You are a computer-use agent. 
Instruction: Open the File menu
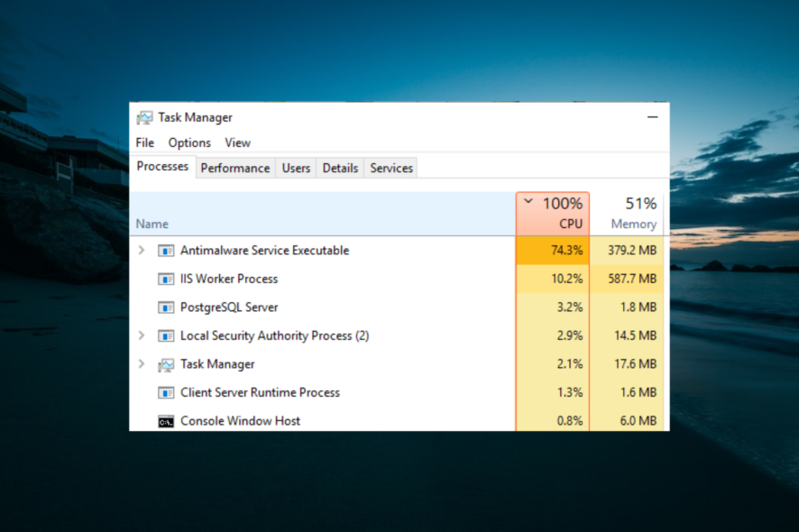(x=144, y=142)
